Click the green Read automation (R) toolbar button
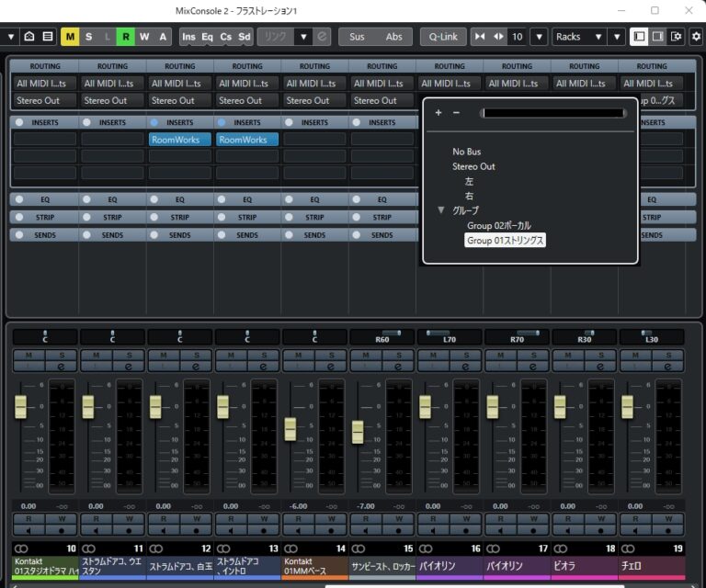 click(x=126, y=37)
